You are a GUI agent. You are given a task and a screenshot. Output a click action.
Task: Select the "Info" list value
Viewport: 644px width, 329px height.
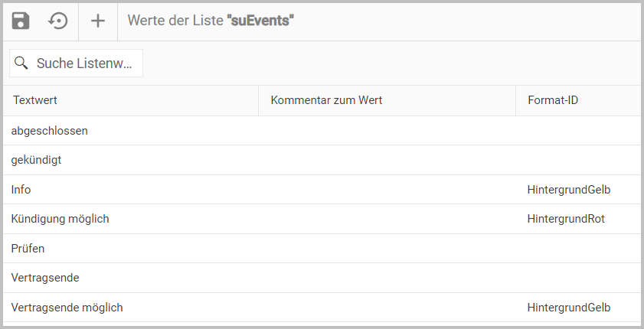(21, 189)
